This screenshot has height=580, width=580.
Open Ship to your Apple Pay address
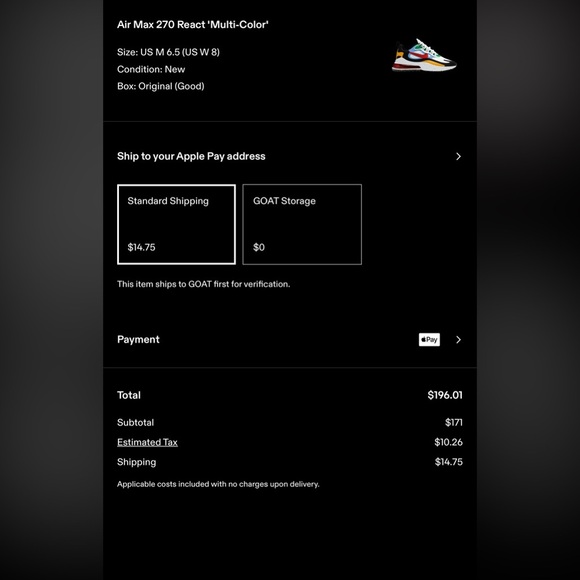point(290,156)
